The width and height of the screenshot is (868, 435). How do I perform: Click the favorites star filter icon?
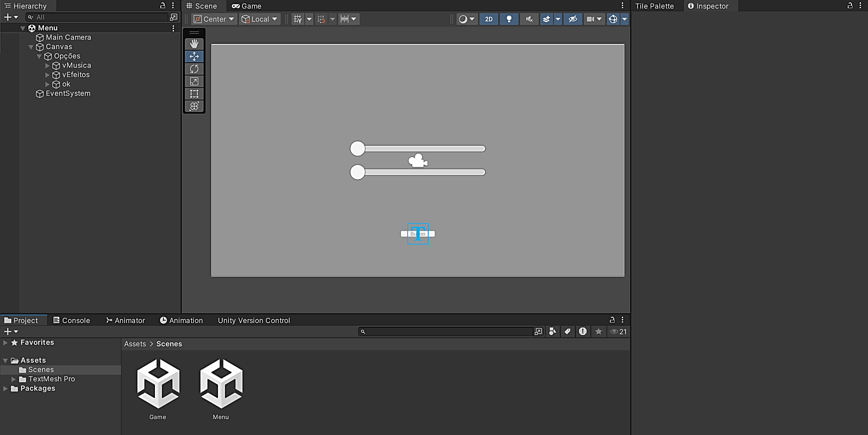point(599,332)
